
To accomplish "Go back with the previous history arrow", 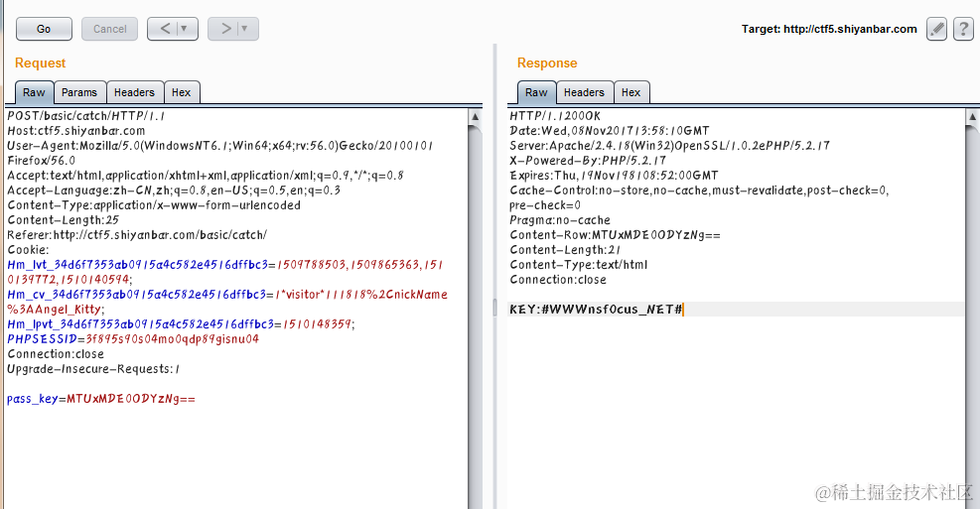I will pyautogui.click(x=165, y=29).
